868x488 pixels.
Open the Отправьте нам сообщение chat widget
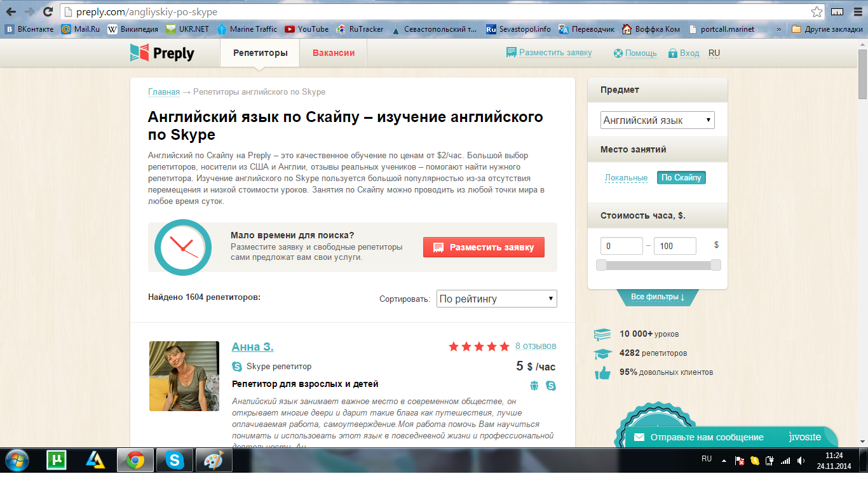(x=731, y=437)
